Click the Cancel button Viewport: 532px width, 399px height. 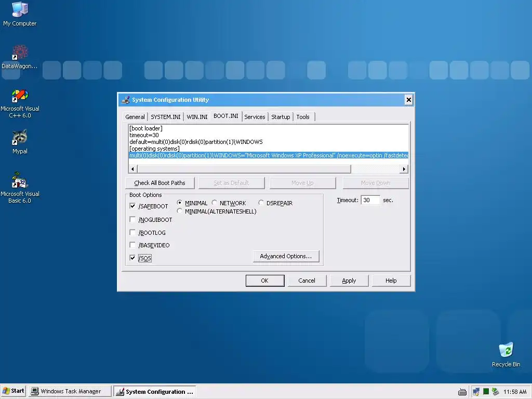point(307,281)
